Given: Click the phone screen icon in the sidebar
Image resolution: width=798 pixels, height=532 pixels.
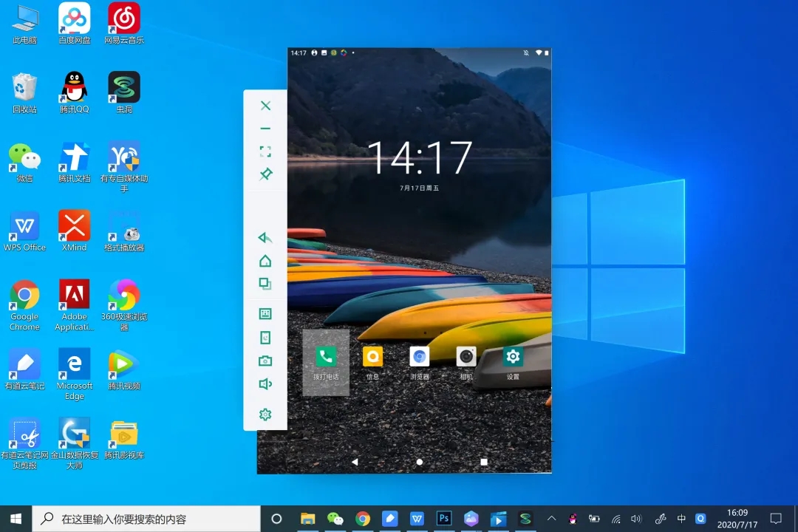Looking at the screenshot, I should point(265,338).
